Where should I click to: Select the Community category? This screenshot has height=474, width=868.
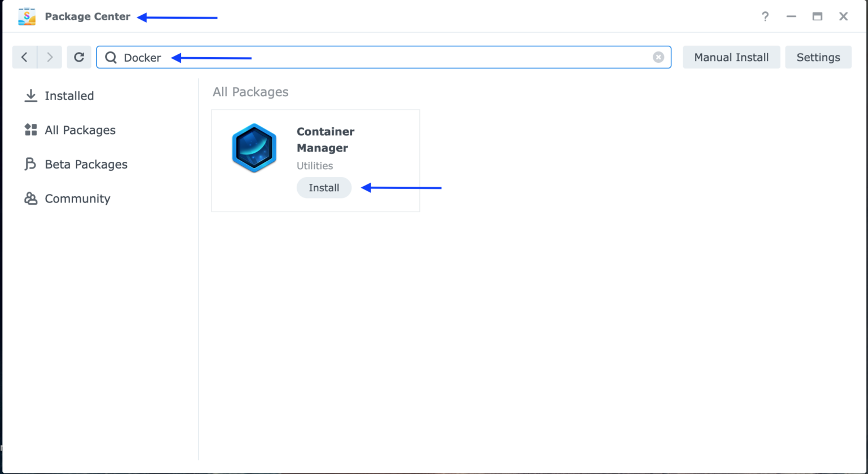tap(77, 198)
